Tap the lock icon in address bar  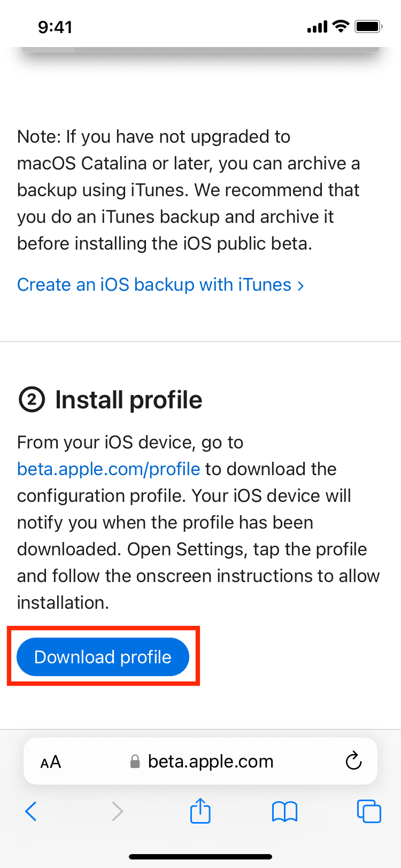coord(135,761)
